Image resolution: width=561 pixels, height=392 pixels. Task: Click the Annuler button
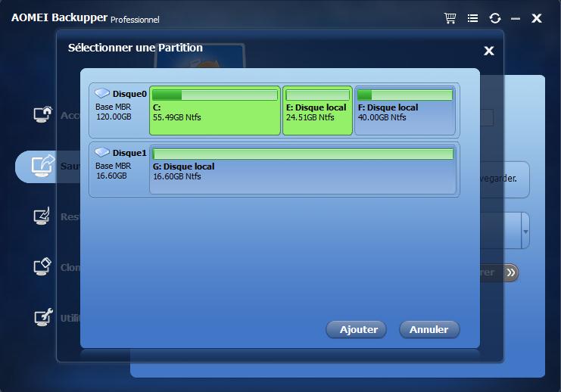(429, 329)
